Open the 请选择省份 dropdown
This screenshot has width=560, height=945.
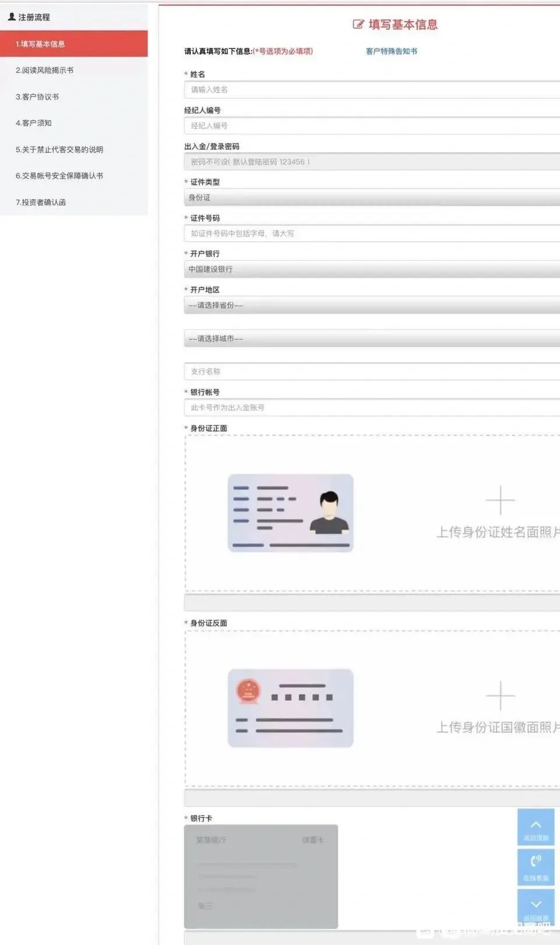372,305
